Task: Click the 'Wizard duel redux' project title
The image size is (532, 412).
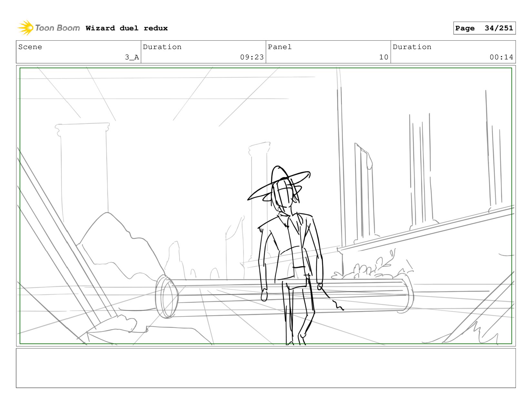Action: click(127, 28)
